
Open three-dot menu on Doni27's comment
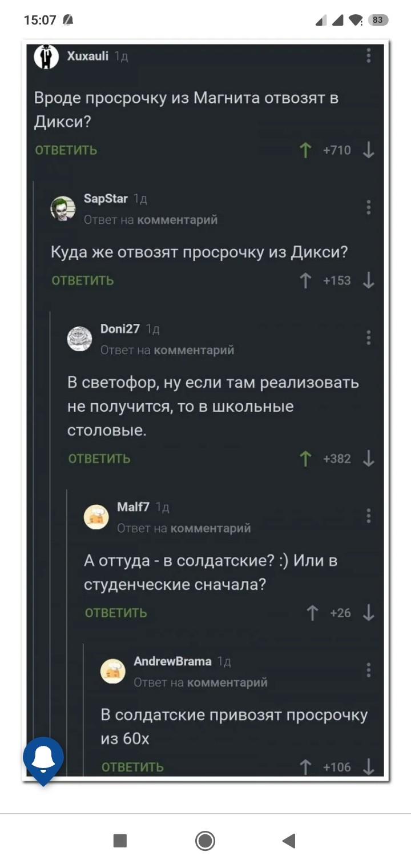(x=369, y=337)
